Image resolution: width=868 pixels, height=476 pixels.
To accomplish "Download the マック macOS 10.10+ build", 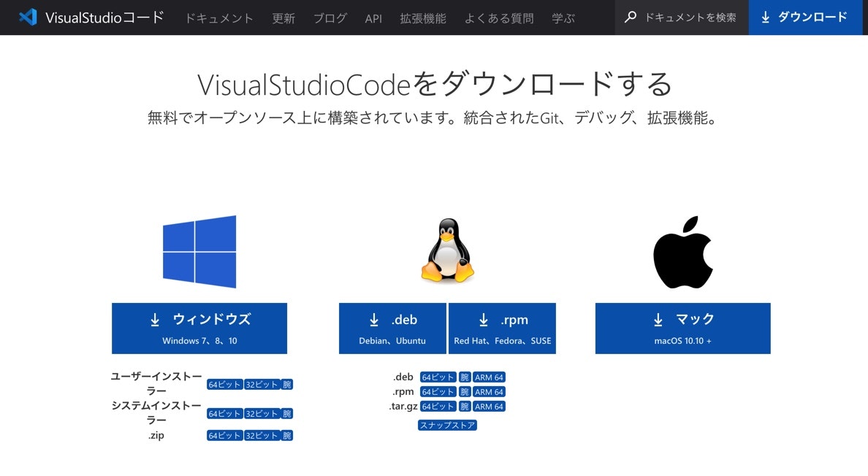I will pyautogui.click(x=682, y=329).
